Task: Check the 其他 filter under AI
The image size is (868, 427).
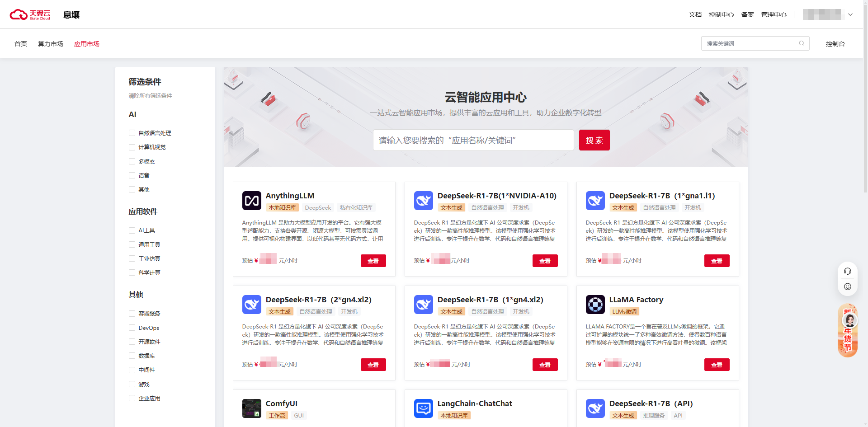Action: 132,189
